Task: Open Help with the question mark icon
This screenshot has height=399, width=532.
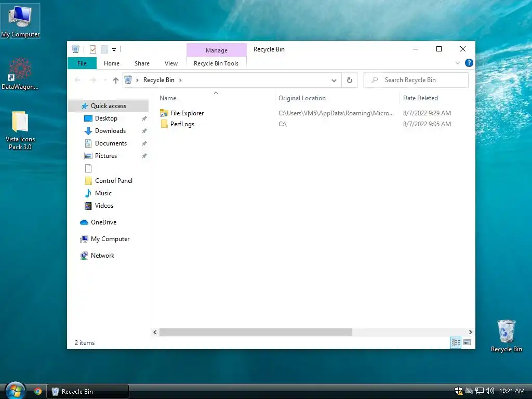Action: [469, 63]
